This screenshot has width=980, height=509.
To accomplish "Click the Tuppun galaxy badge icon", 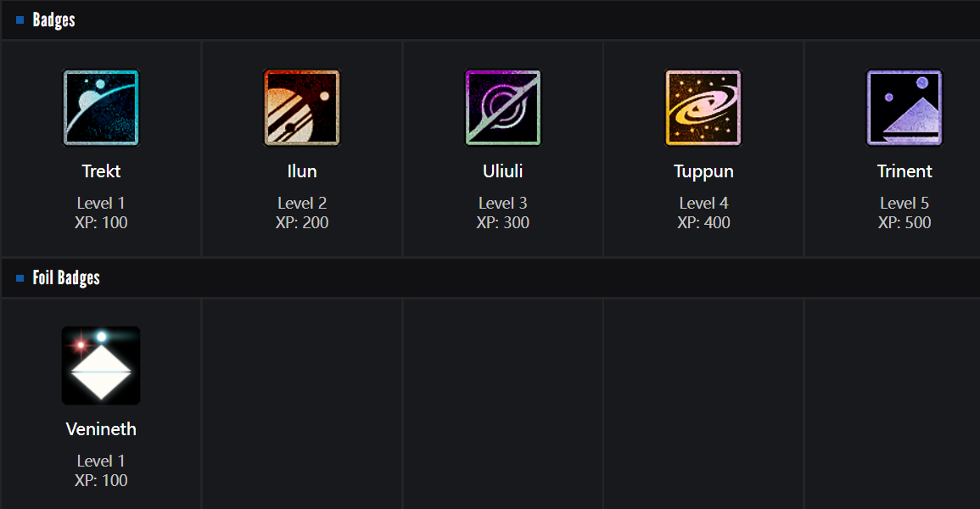I will click(x=703, y=108).
